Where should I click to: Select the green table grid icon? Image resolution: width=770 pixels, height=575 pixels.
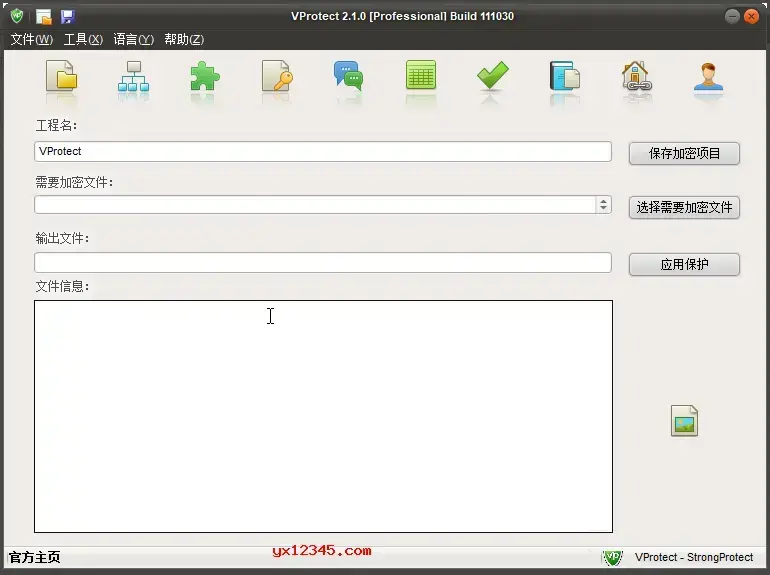click(x=421, y=75)
